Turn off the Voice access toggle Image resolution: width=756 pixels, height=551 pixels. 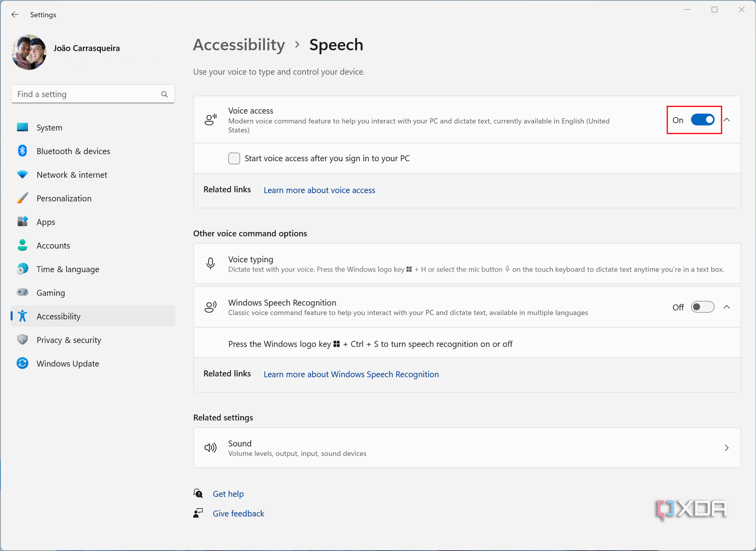(x=702, y=120)
